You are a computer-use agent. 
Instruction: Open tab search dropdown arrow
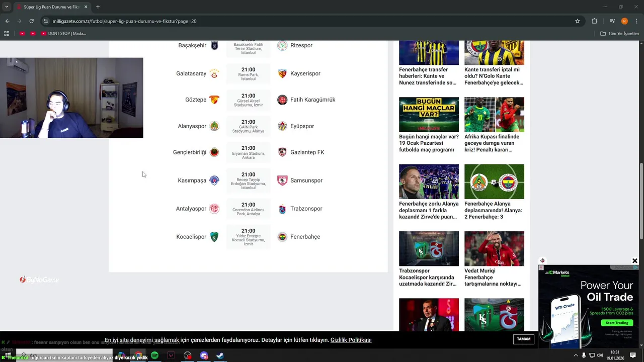pyautogui.click(x=7, y=7)
